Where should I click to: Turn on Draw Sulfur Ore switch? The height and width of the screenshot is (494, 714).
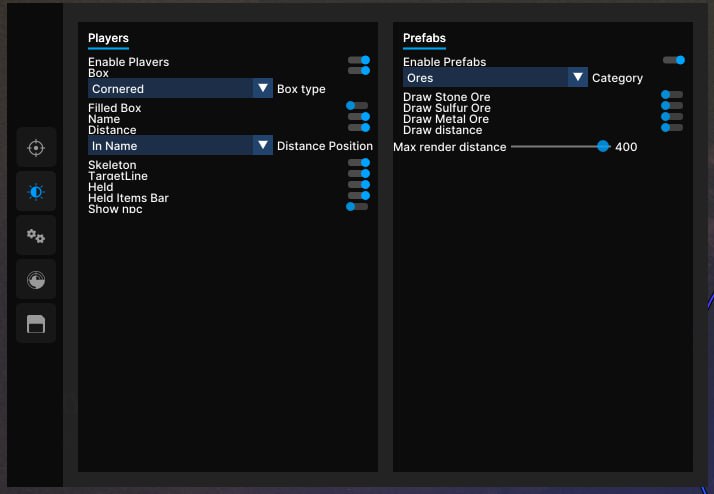672,106
